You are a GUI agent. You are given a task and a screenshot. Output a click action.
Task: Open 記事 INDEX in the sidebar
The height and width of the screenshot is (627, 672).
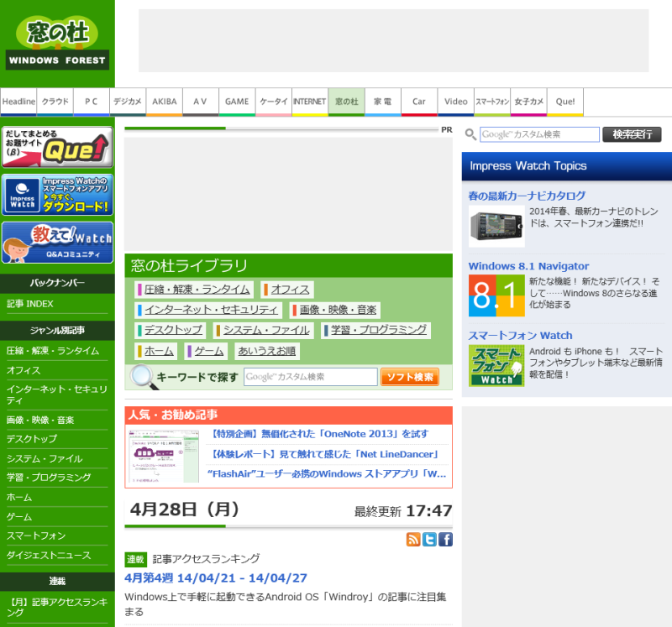point(30,303)
